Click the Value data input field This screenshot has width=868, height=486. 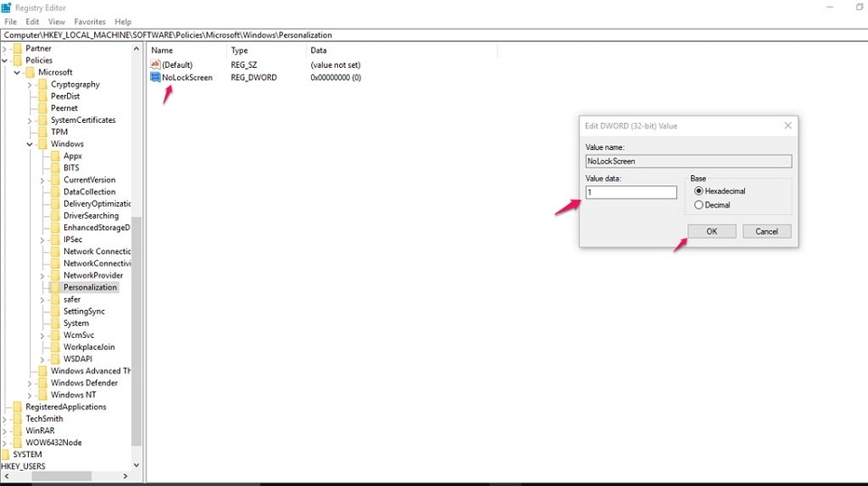click(631, 192)
